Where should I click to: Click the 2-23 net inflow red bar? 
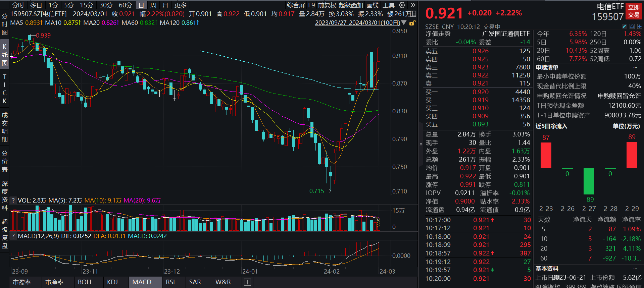(x=546, y=155)
